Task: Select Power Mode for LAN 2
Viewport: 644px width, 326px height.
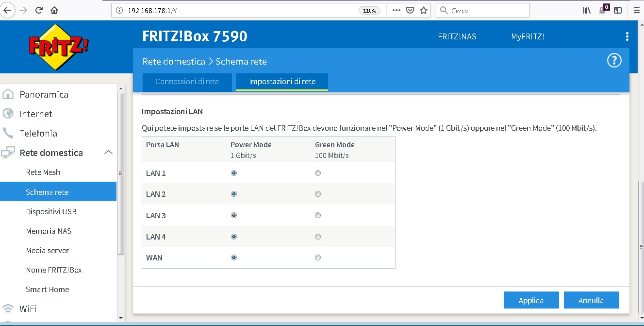Action: point(234,194)
